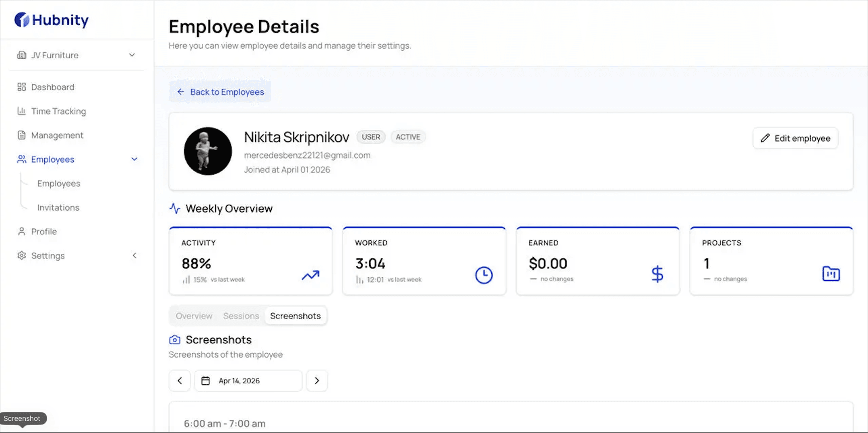The width and height of the screenshot is (868, 433).
Task: Advance to next day with right arrow
Action: pyautogui.click(x=317, y=381)
